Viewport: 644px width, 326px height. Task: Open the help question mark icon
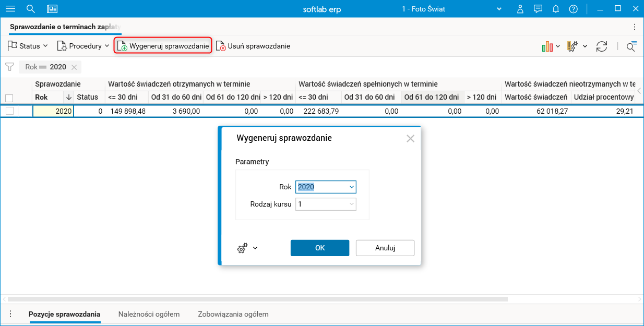[574, 9]
